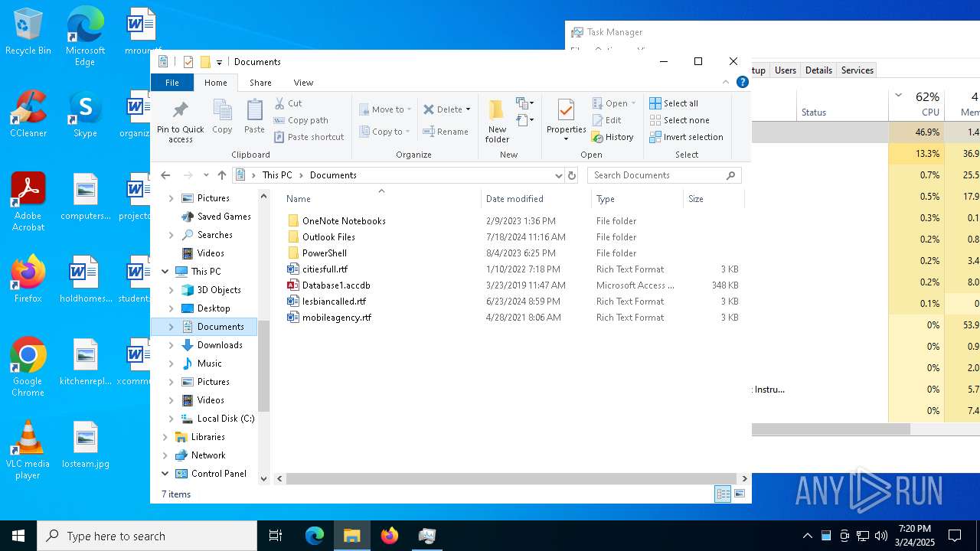Choose Paste shortcut in ribbon
Image resolution: width=980 pixels, height=551 pixels.
309,137
